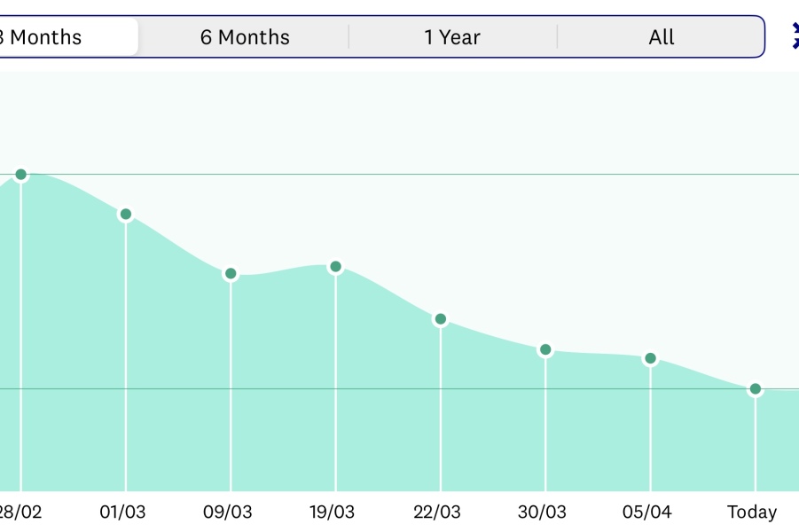The image size is (799, 532).
Task: Click the 28/02 date label
Action: click(20, 512)
